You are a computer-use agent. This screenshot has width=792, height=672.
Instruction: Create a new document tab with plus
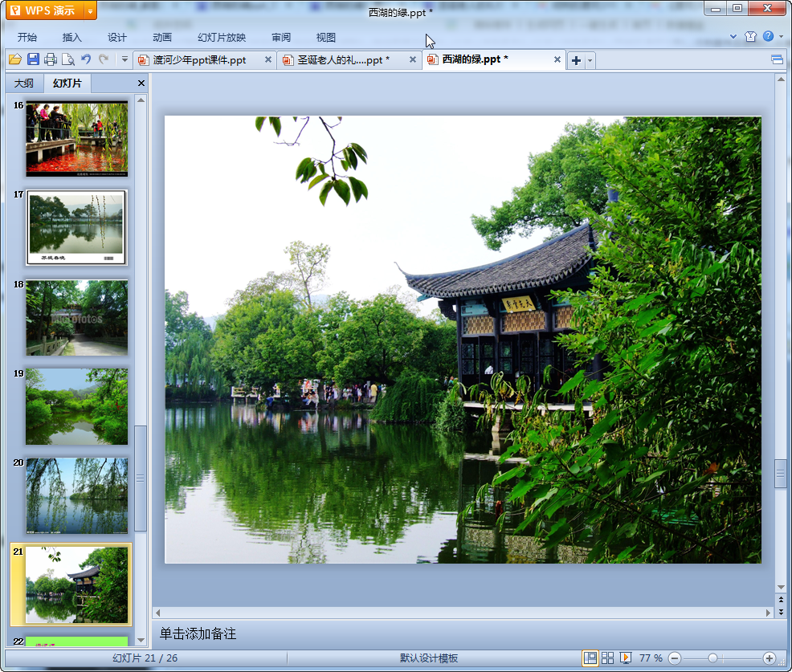click(x=576, y=60)
